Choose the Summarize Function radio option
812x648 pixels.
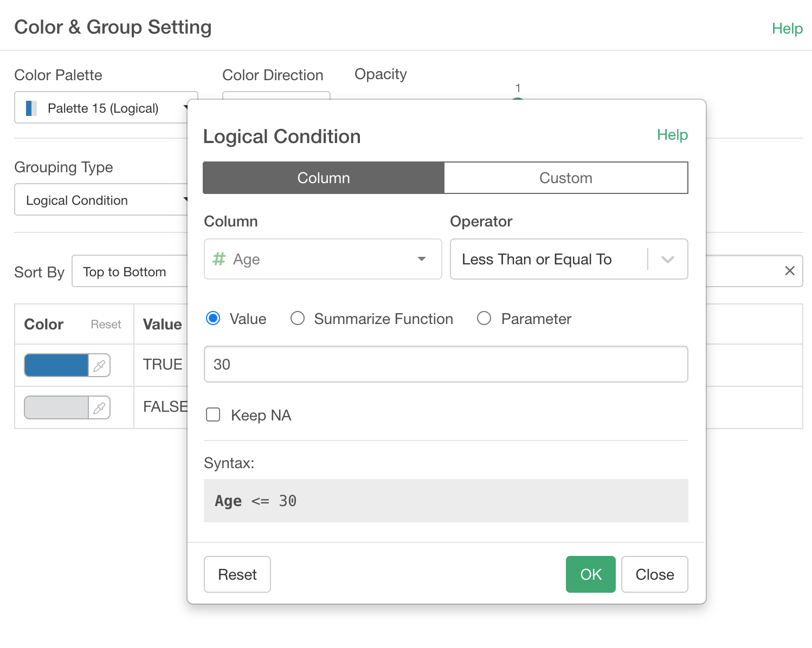298,319
